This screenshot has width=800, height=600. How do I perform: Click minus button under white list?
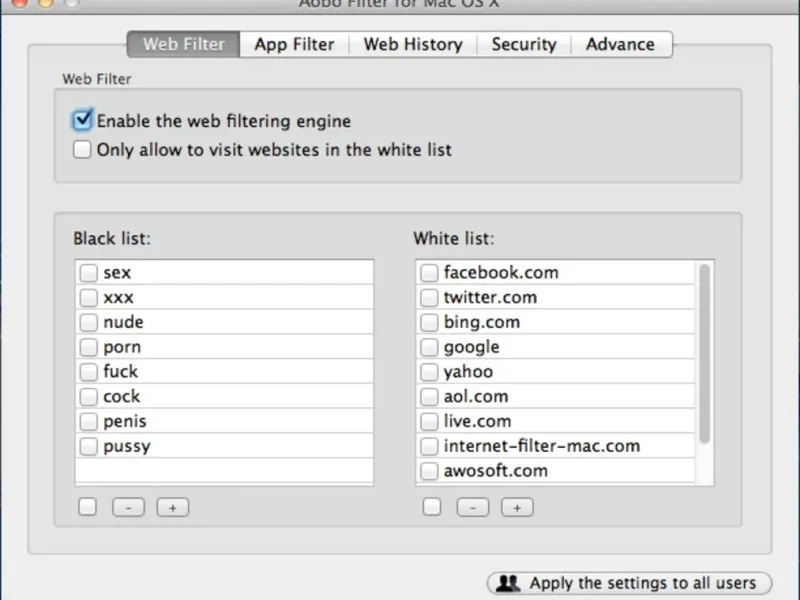(473, 508)
